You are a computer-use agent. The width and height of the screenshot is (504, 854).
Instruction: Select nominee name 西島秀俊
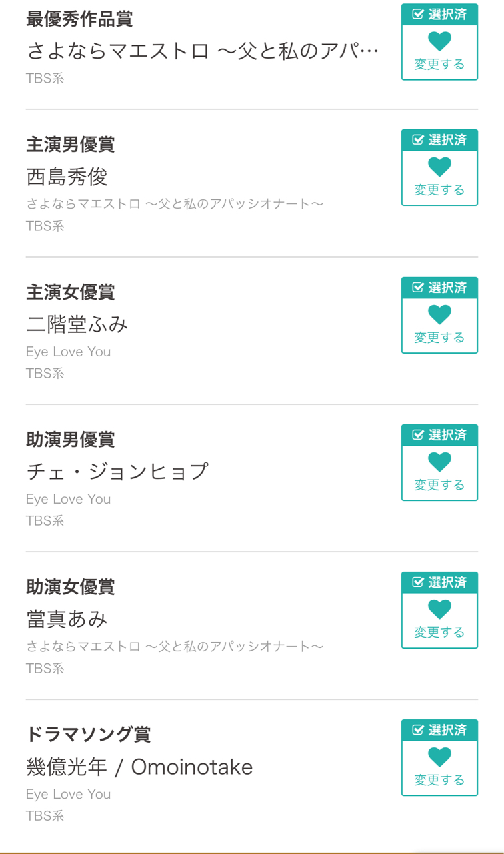pyautogui.click(x=67, y=177)
